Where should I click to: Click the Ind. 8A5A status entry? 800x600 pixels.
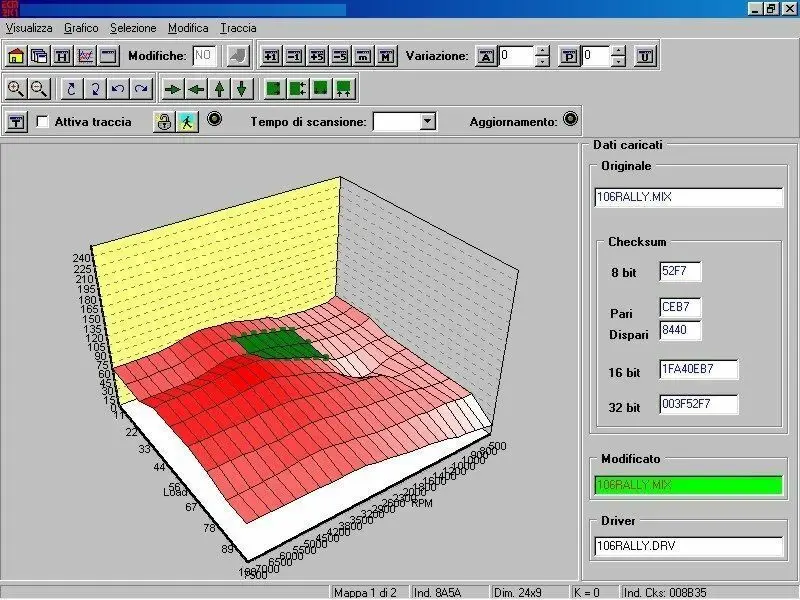click(x=450, y=592)
